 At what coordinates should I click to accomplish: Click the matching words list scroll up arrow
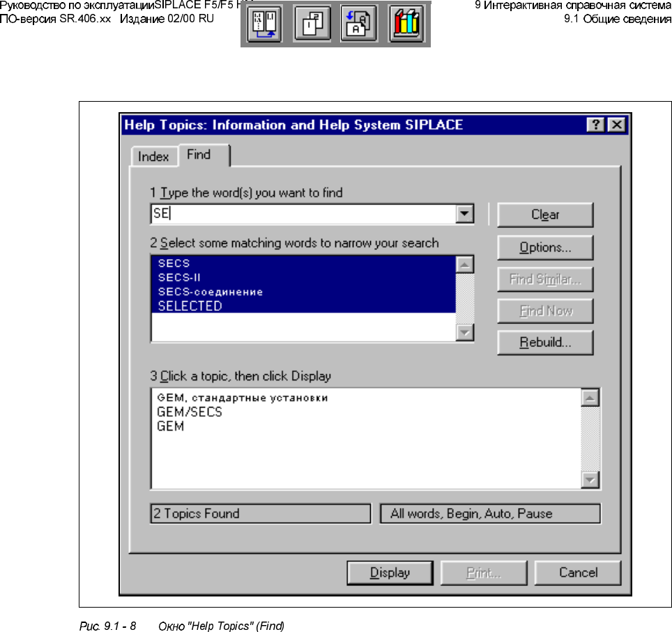point(464,265)
